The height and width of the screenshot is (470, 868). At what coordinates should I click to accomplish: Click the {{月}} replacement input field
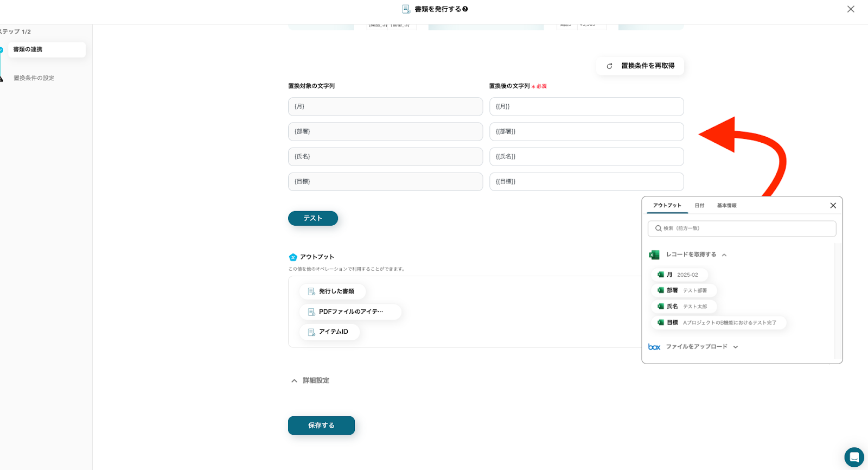coord(586,107)
